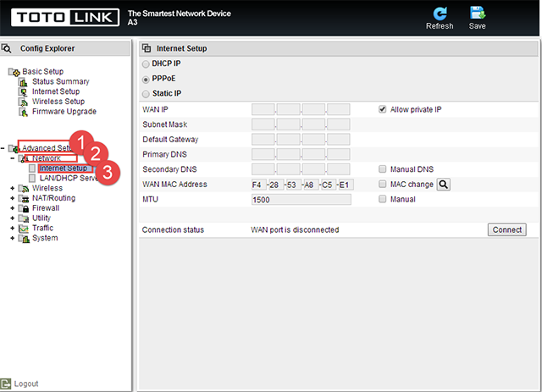Expand the System tree node
Screen dimensions: 542x392
(x=13, y=239)
